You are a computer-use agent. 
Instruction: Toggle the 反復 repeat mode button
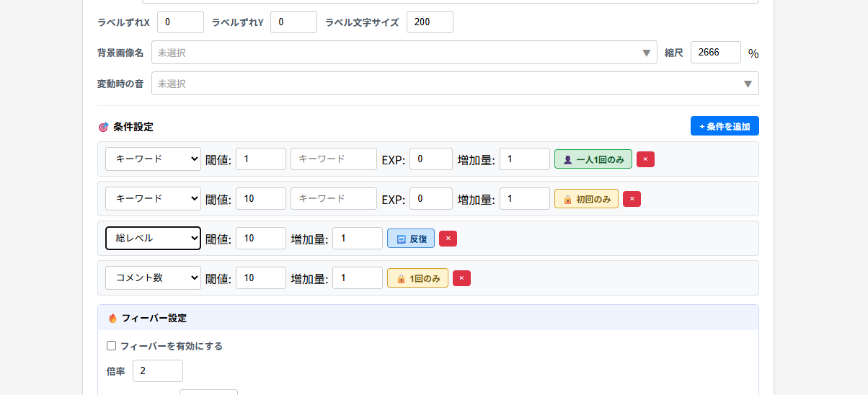[411, 238]
